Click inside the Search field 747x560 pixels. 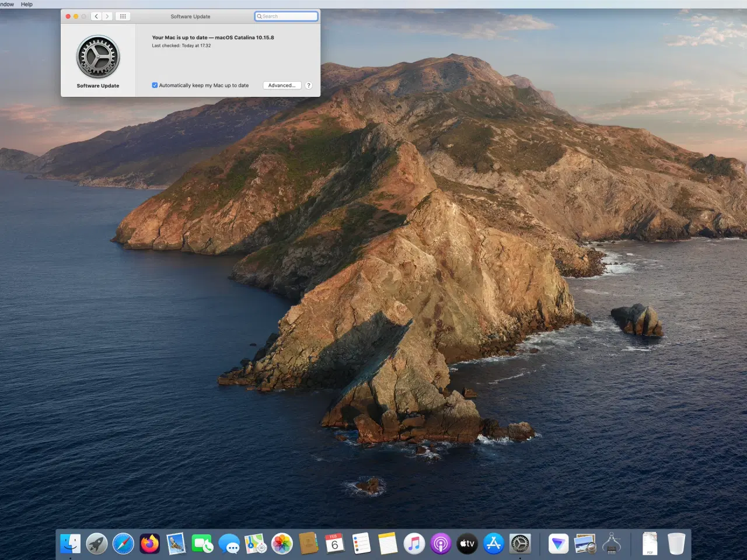[x=286, y=16]
